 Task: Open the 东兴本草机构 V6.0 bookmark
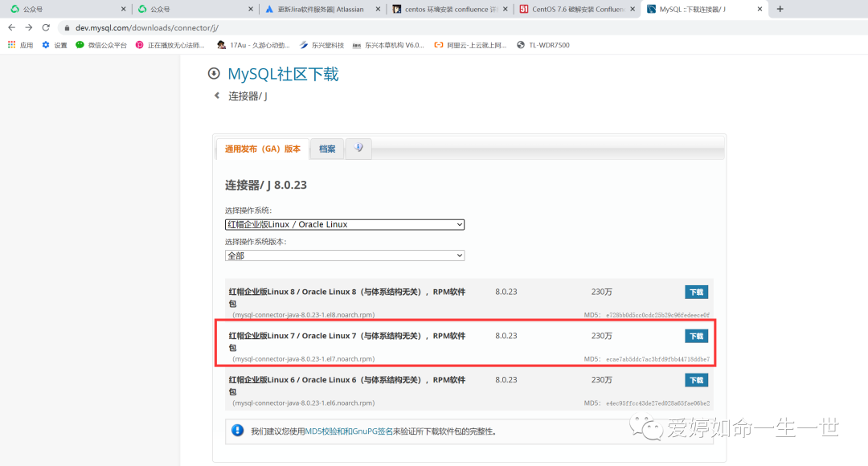click(x=388, y=45)
